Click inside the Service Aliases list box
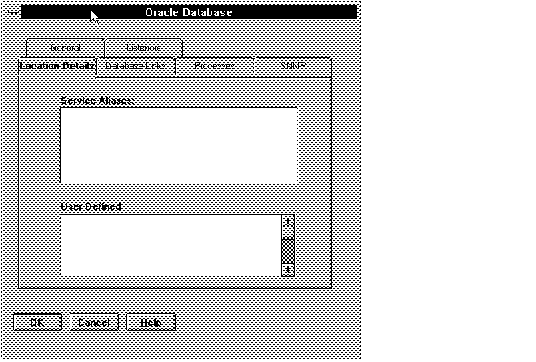The image size is (536, 362). (x=179, y=146)
